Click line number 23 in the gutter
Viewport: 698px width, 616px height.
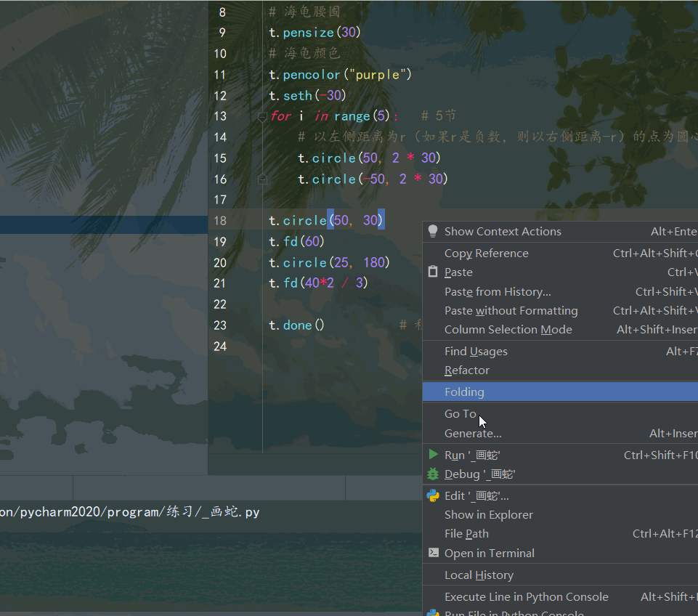click(220, 325)
